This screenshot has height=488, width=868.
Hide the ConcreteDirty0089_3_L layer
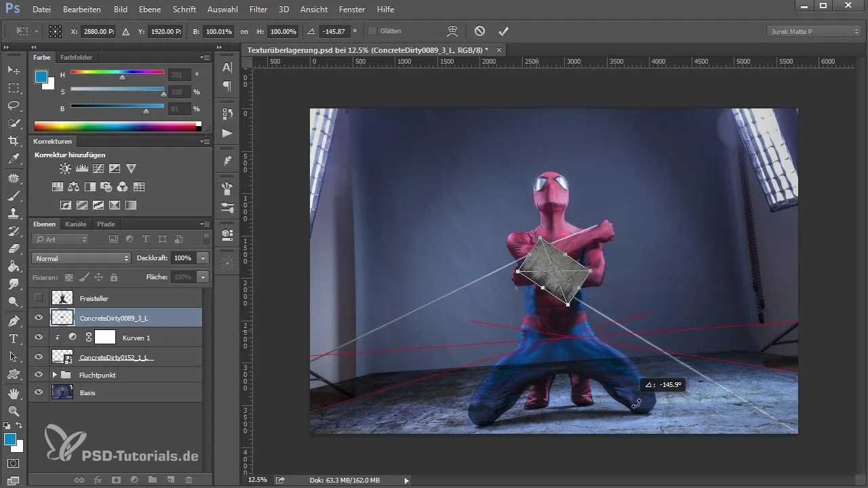[39, 317]
